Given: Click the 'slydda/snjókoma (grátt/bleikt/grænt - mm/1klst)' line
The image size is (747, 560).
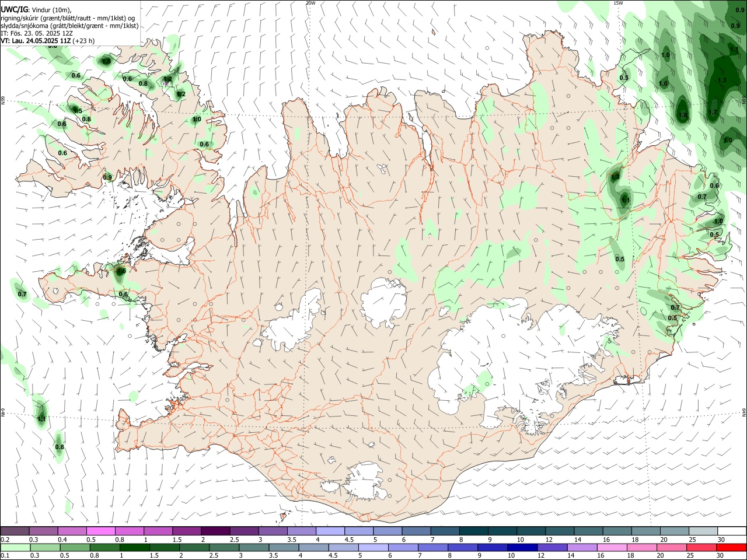Looking at the screenshot, I should click(x=69, y=26).
